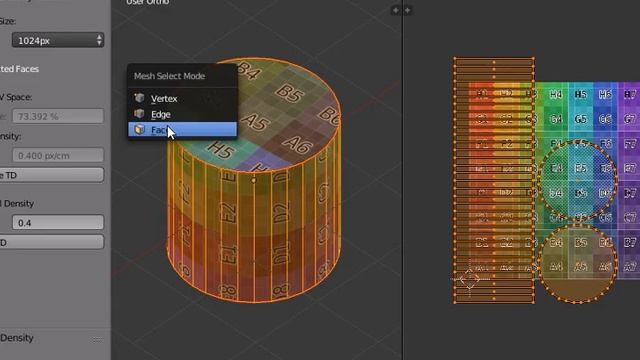Click the upper circular UV island
Viewport: 640px width, 360px height.
[577, 180]
